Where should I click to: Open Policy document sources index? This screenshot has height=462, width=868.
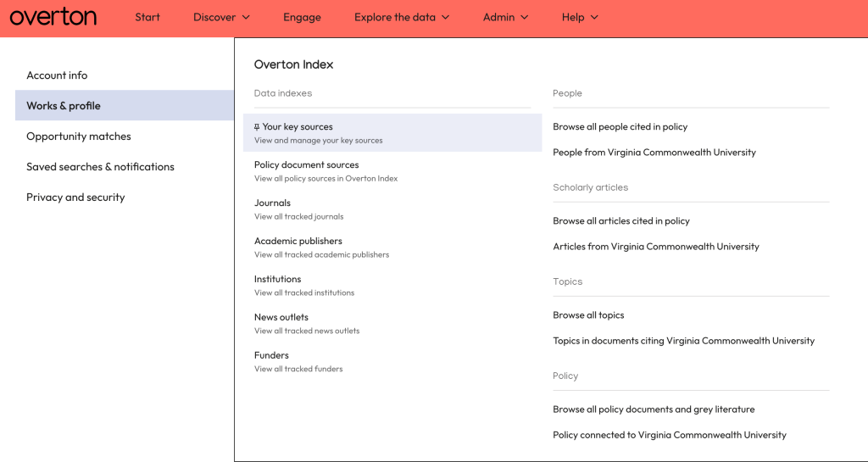point(306,165)
